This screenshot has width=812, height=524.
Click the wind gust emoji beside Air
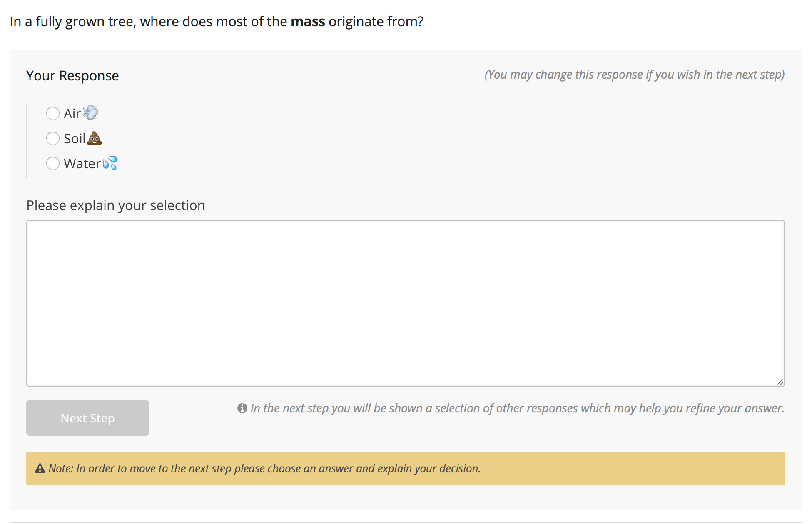(90, 113)
